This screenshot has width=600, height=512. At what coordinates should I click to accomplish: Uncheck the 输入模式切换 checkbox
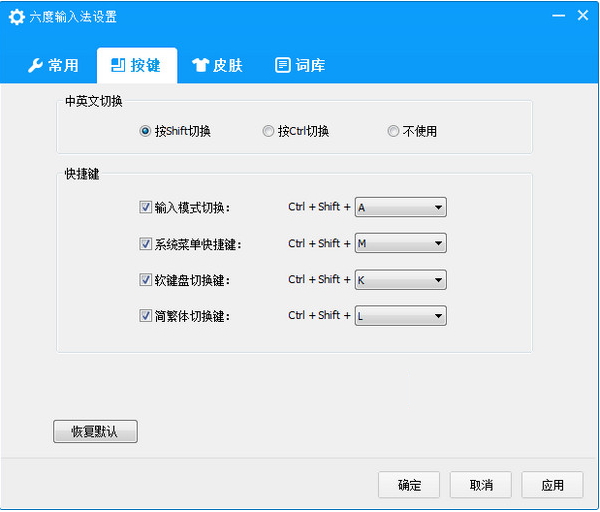pyautogui.click(x=146, y=208)
